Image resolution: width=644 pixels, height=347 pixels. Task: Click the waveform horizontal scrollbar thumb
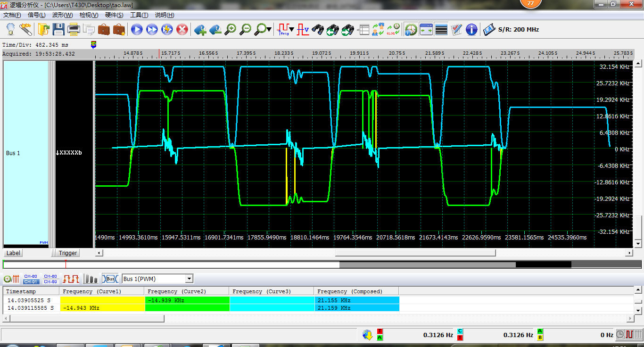pyautogui.click(x=415, y=253)
